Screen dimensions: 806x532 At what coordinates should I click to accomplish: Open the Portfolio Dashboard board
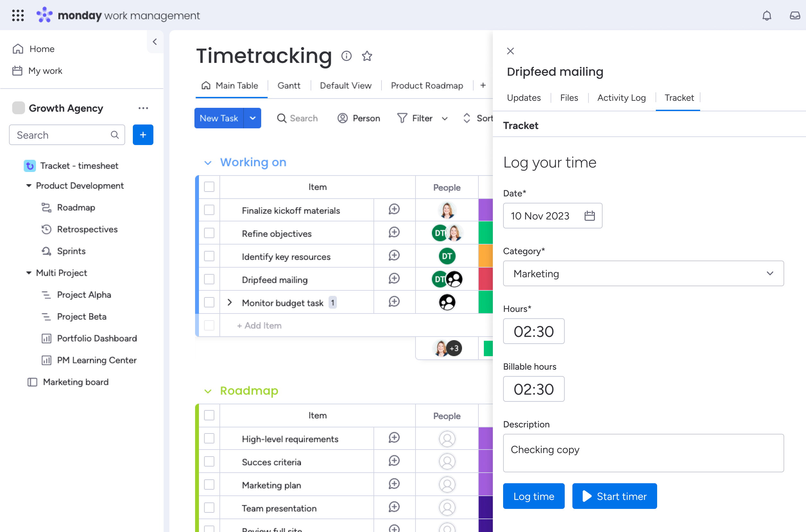point(97,338)
